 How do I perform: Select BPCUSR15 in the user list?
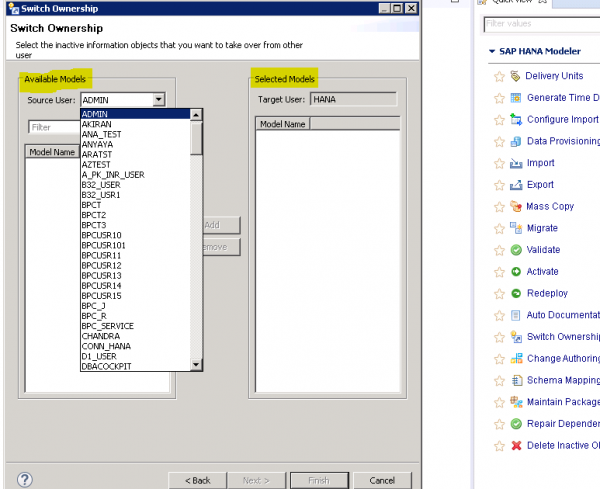click(135, 296)
